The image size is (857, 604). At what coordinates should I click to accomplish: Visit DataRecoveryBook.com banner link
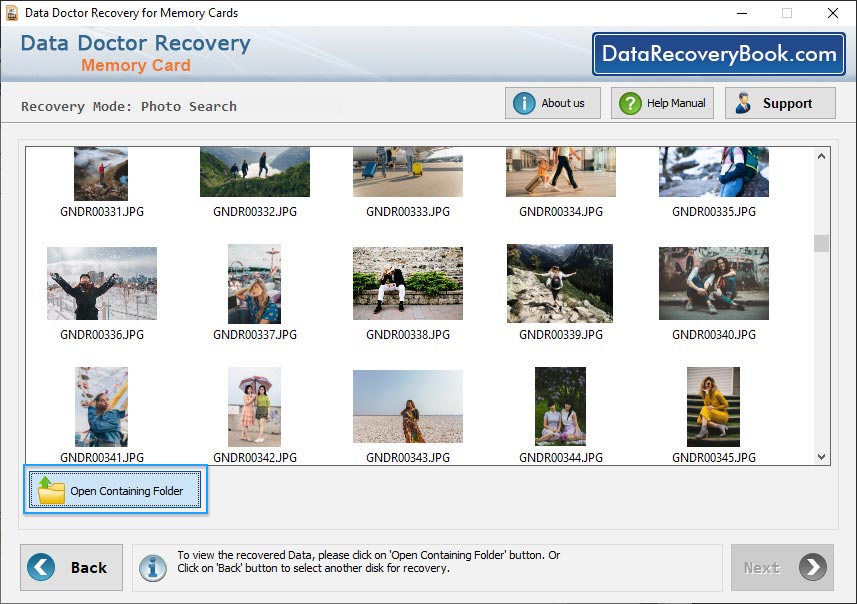point(717,54)
